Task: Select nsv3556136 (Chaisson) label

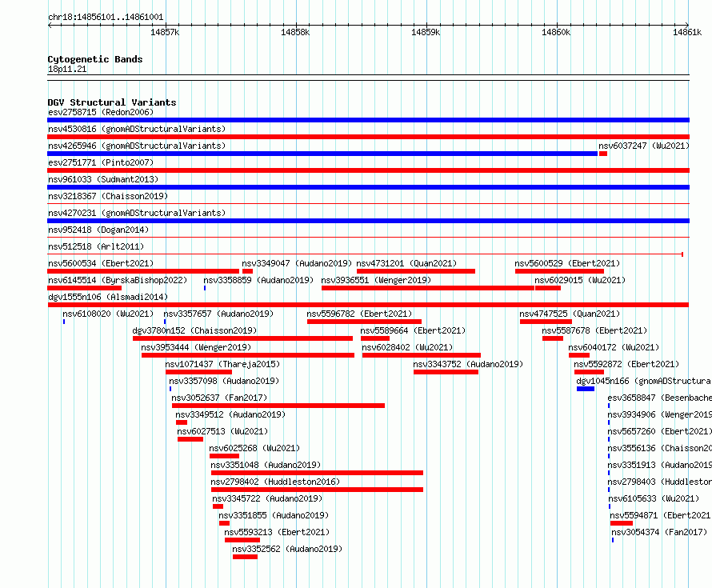Action: (x=660, y=448)
